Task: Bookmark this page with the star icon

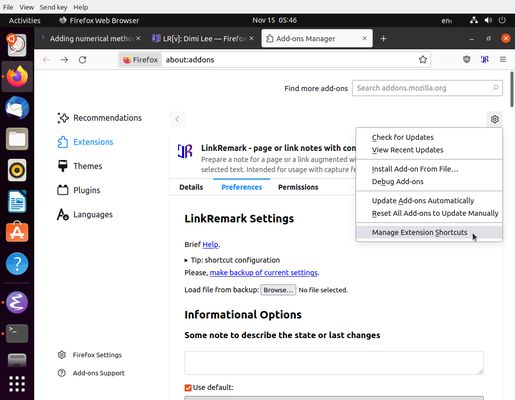Action: [x=423, y=59]
